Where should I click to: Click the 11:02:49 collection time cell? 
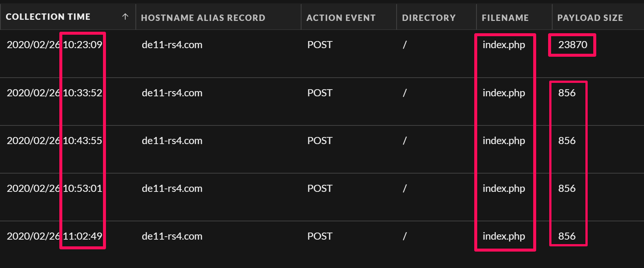(x=54, y=236)
